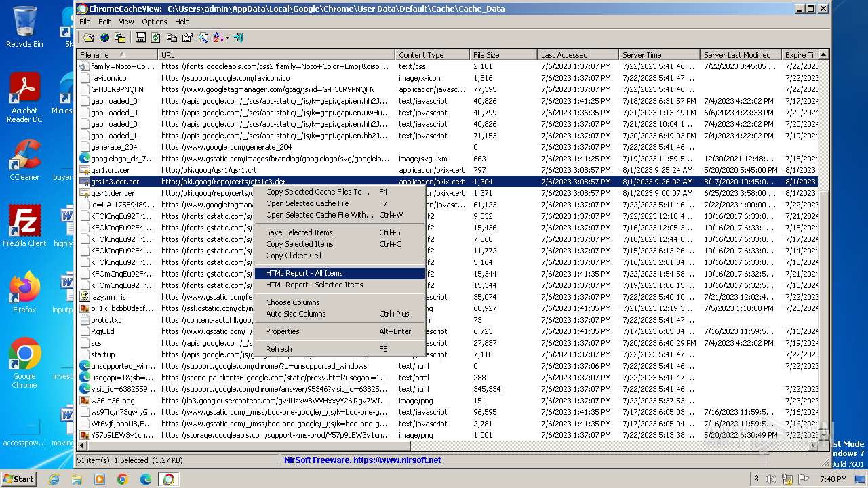Click the gsr1.crt.cer certificate file icon
Viewport: 868px width, 488px height.
tap(85, 170)
